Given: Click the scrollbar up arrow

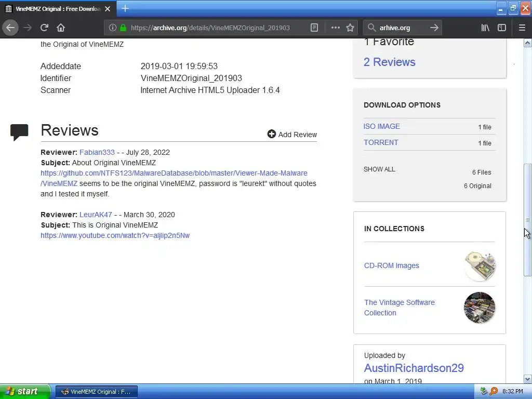Looking at the screenshot, I should [527, 43].
